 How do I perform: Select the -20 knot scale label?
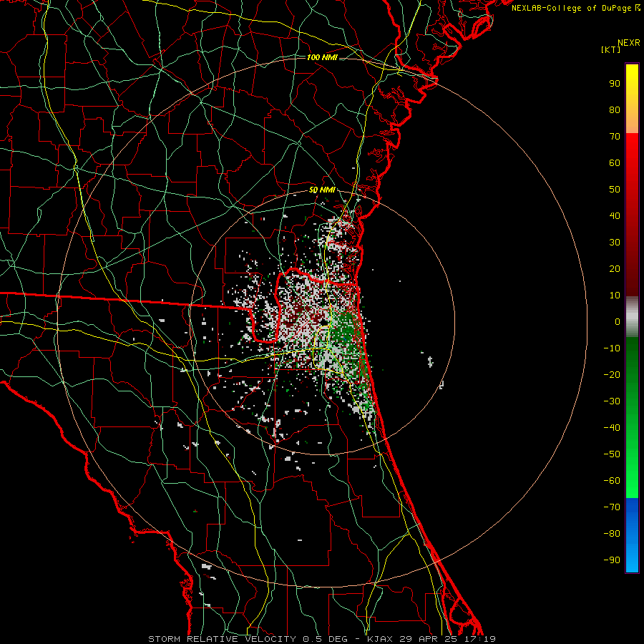612,375
